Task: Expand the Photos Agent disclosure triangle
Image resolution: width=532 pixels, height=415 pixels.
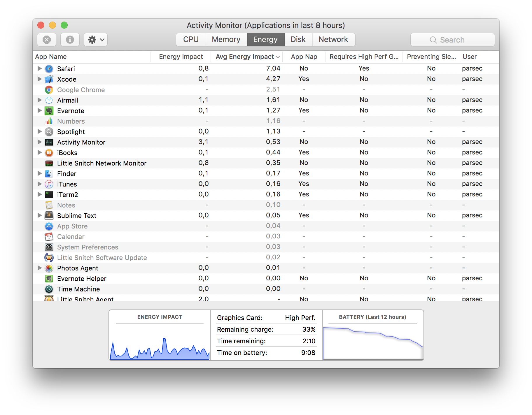Action: point(40,268)
